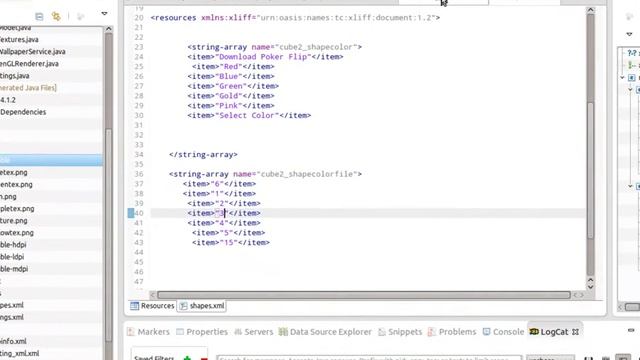This screenshot has height=360, width=640.
Task: Click the Problems tab icon
Action: click(x=431, y=332)
